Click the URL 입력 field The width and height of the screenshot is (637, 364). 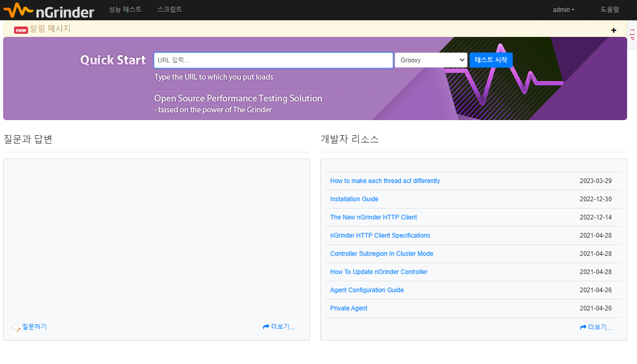(x=274, y=60)
